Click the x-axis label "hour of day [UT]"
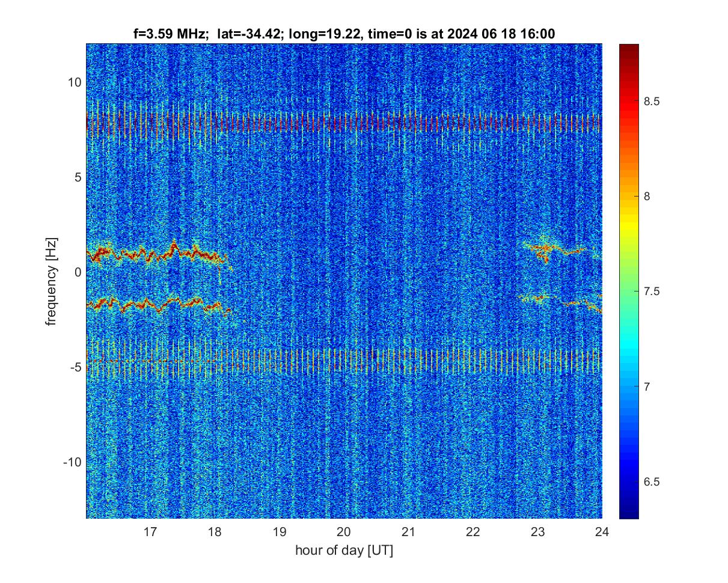This screenshot has width=728, height=583. [x=343, y=550]
